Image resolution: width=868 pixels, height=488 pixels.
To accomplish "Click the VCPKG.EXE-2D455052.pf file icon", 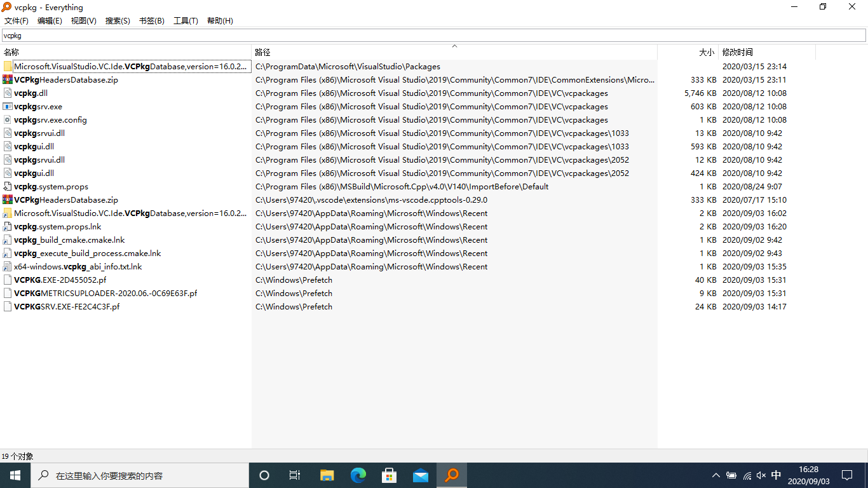I will tap(8, 280).
